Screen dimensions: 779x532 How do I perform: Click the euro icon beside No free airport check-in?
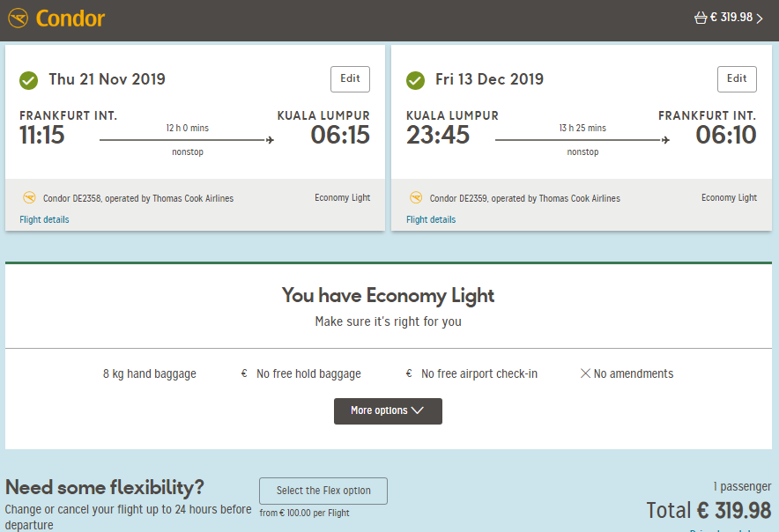[x=409, y=373]
